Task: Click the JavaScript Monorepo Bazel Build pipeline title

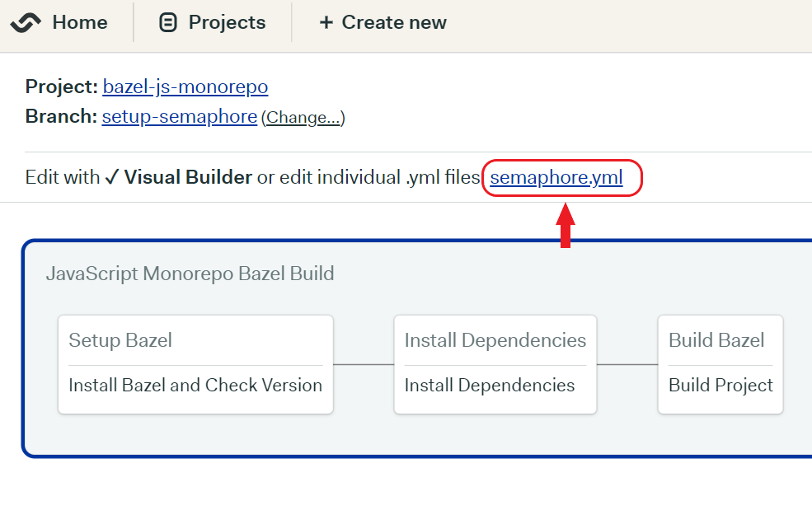Action: (190, 274)
